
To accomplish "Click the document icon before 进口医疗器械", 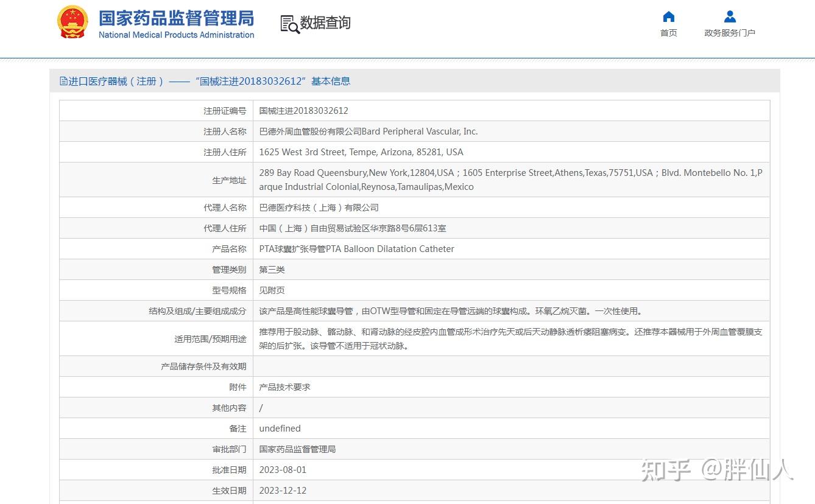I will [63, 81].
